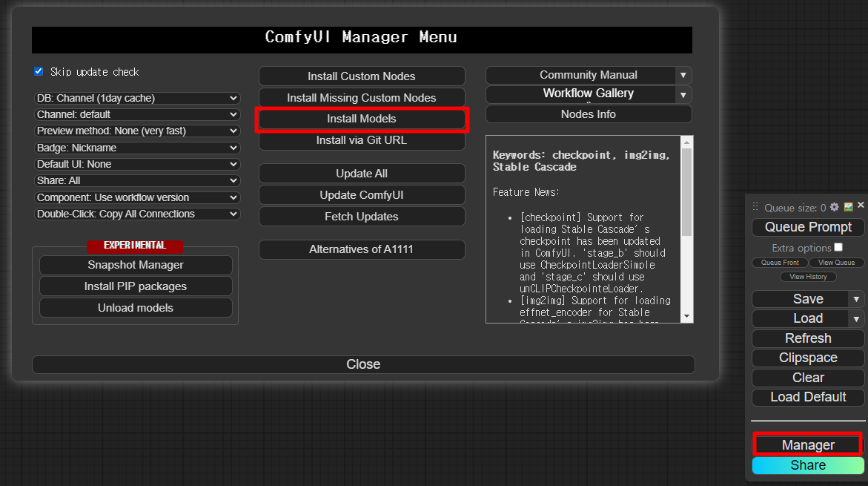Open the Community Manual
Screen dimensions: 868x486
(580, 76)
